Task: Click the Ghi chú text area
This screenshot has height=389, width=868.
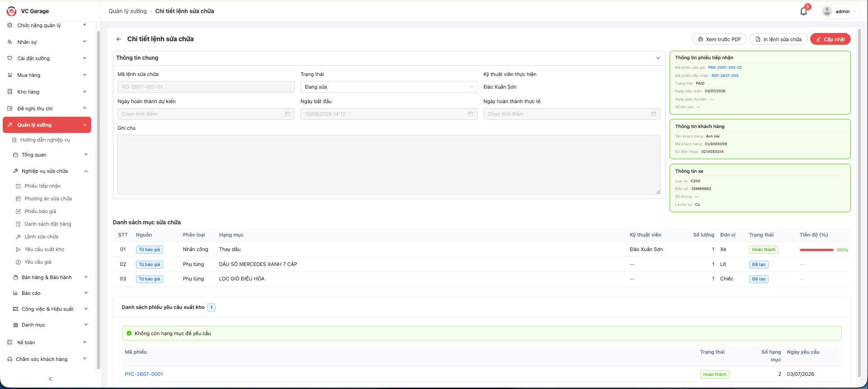Action: point(389,165)
